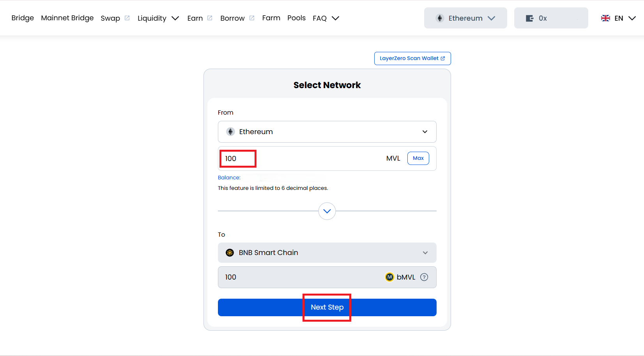Open the LayerZero Scan Wallet link
Image resolution: width=644 pixels, height=356 pixels.
(x=412, y=58)
